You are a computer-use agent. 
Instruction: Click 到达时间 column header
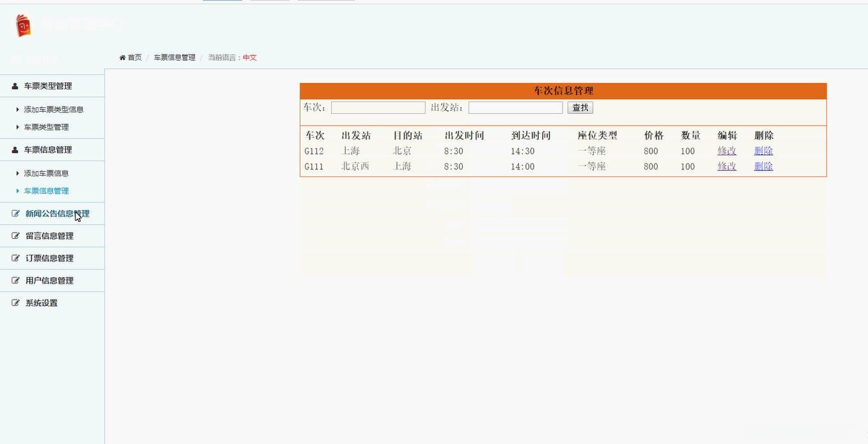coord(531,135)
